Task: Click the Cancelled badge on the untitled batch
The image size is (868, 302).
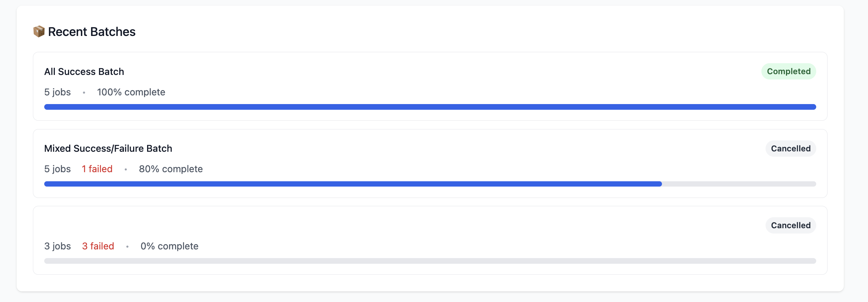Action: pos(790,225)
